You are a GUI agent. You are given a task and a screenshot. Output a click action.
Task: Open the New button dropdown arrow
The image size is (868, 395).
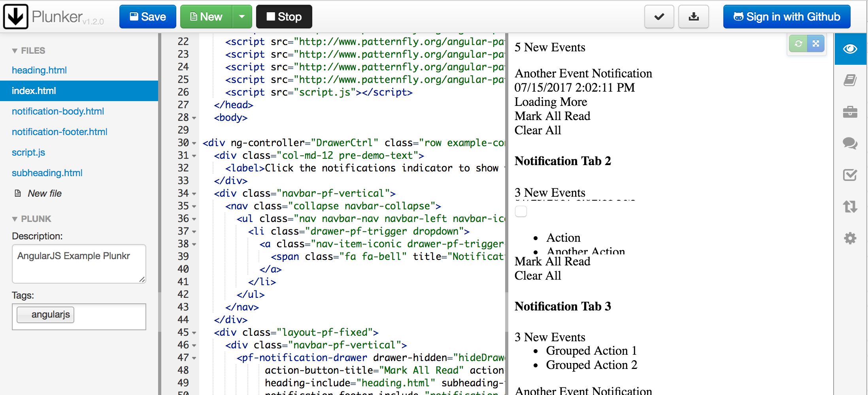pos(242,17)
